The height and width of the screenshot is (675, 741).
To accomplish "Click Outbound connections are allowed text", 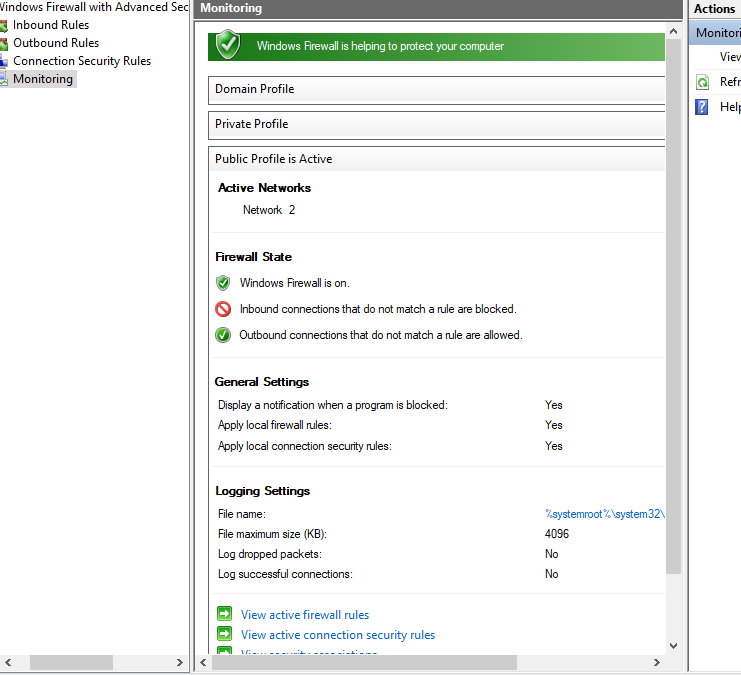I will click(x=381, y=335).
